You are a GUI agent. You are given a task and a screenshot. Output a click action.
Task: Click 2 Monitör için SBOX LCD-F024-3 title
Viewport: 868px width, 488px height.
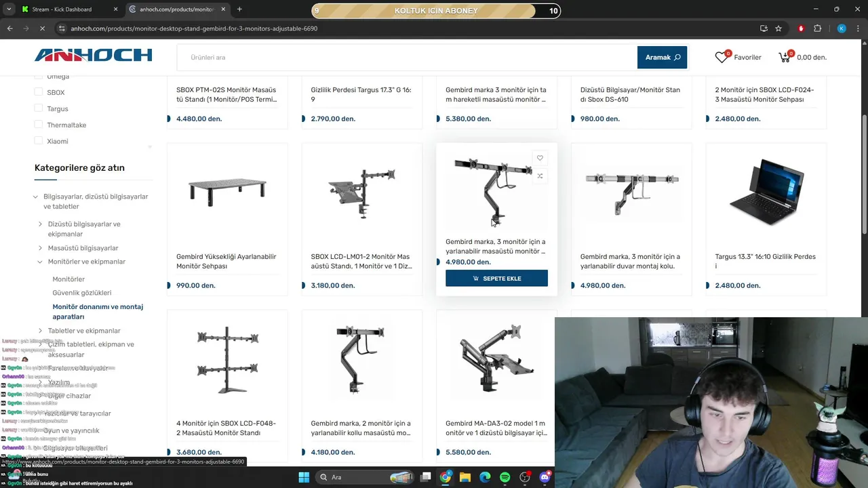[x=765, y=94]
